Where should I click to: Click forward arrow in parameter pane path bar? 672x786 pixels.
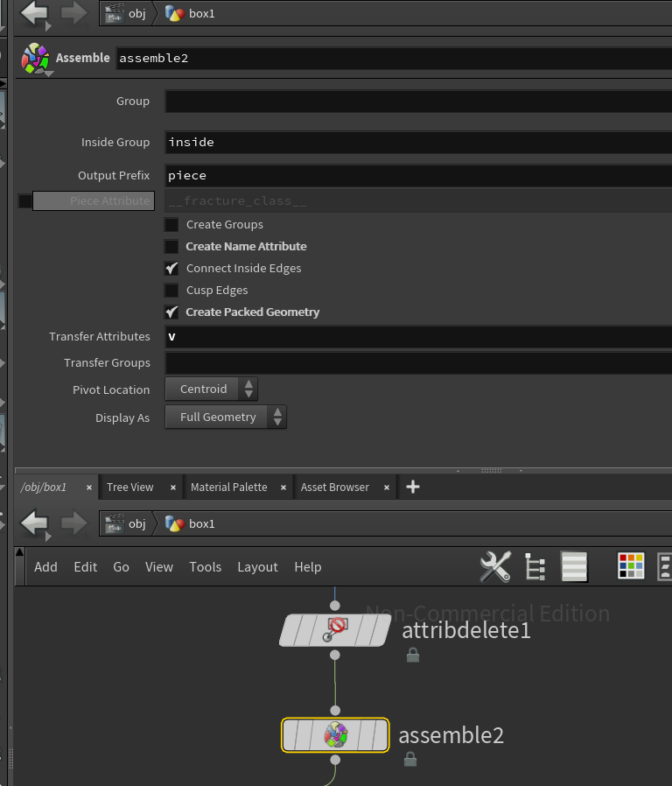click(73, 13)
